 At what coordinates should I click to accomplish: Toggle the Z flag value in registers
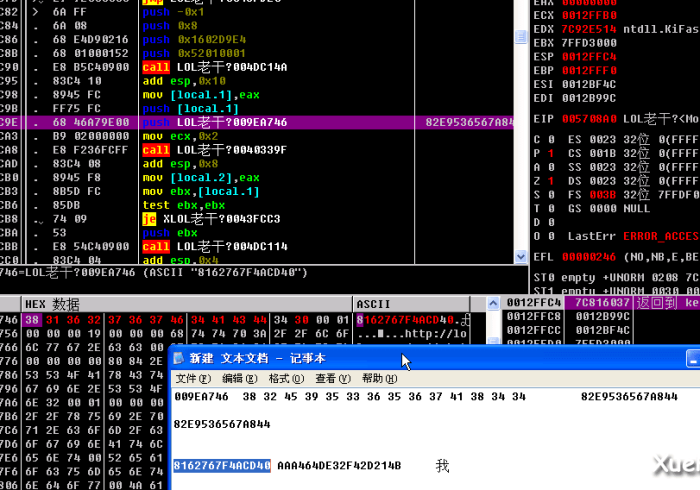(x=552, y=180)
